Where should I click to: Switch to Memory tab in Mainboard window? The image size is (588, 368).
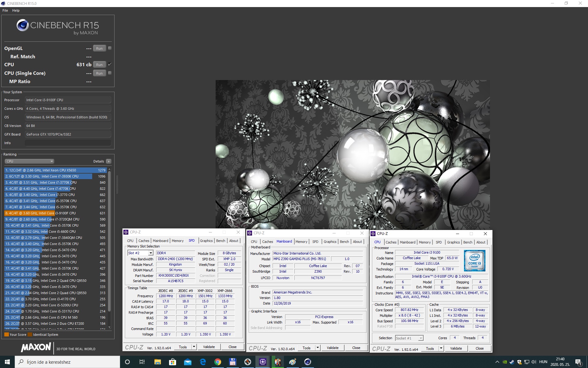301,242
